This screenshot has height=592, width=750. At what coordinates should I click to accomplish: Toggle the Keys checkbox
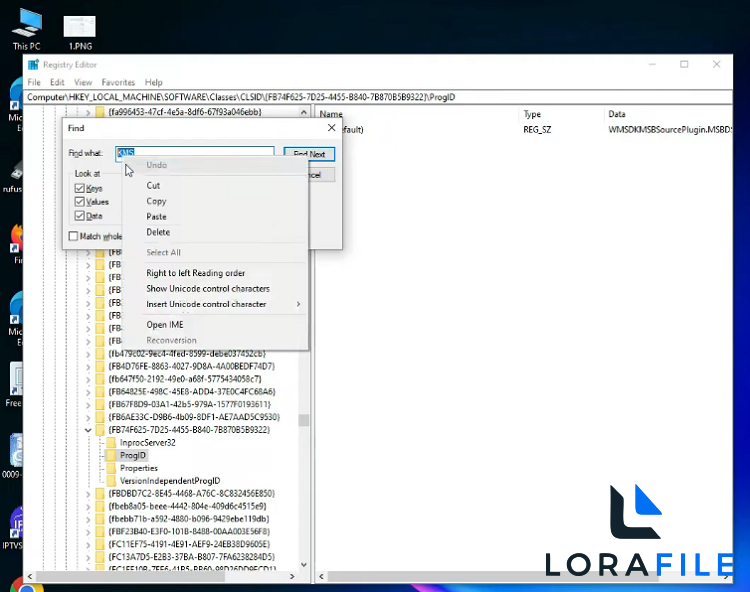[79, 188]
